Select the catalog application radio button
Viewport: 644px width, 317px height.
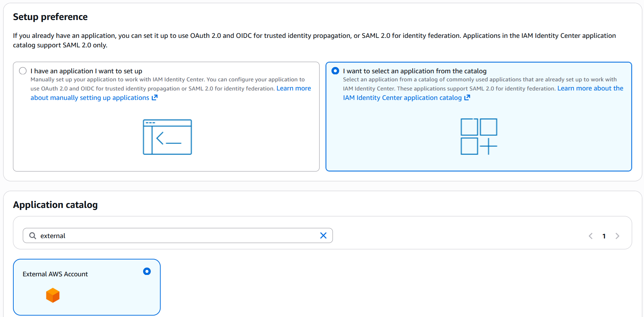[x=335, y=71]
